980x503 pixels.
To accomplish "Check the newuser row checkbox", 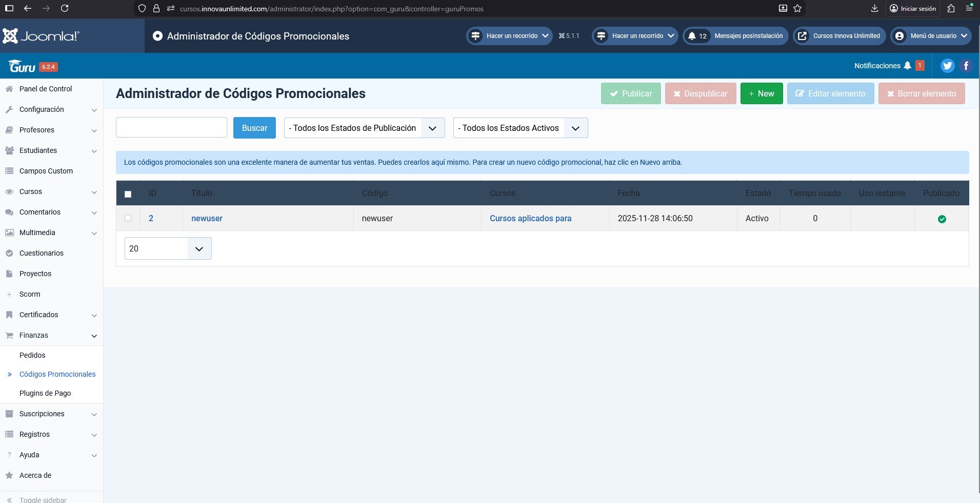I will click(128, 218).
